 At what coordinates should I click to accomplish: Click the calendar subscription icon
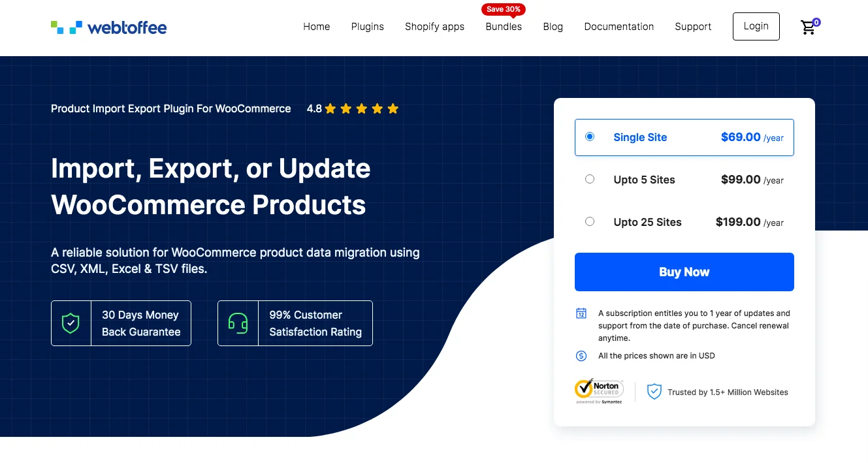click(x=581, y=313)
